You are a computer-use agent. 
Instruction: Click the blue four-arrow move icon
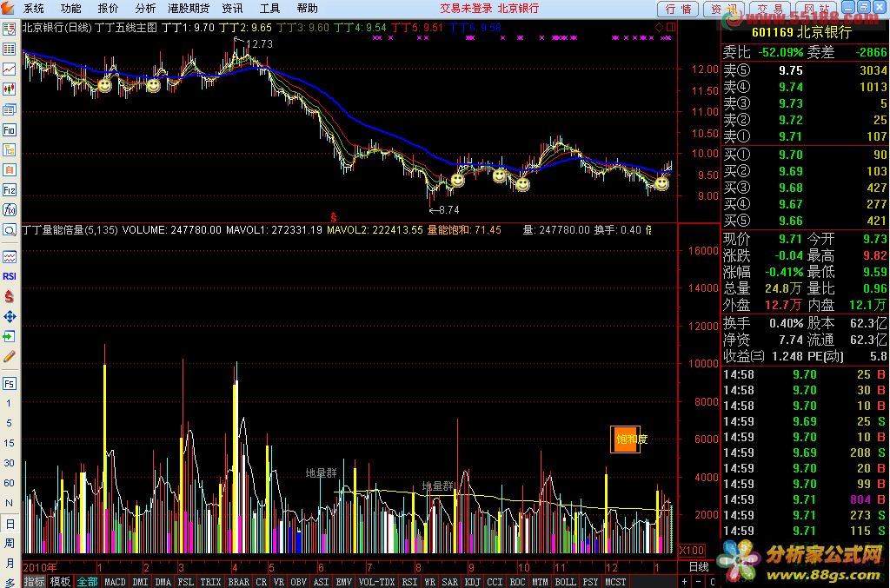[x=9, y=316]
